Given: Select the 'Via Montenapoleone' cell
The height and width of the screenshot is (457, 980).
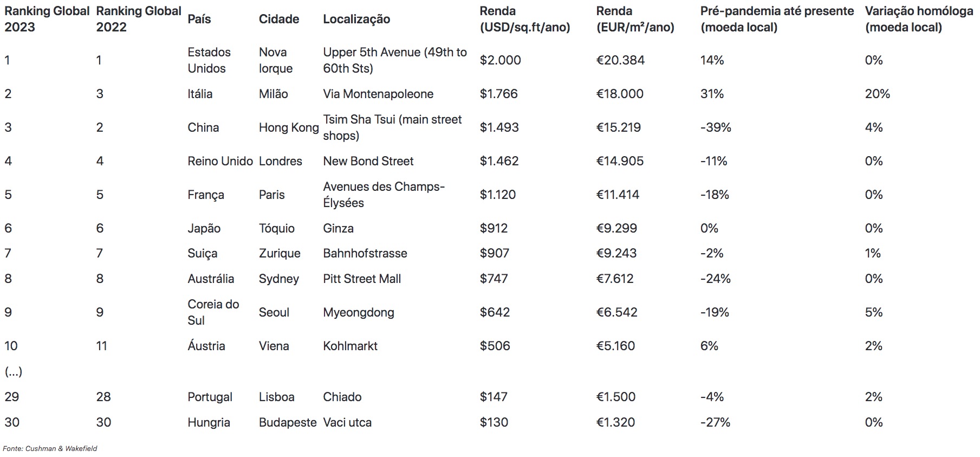Looking at the screenshot, I should click(x=378, y=94).
